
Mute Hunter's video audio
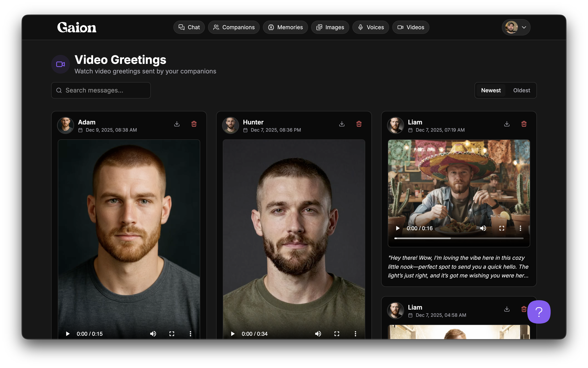click(318, 334)
